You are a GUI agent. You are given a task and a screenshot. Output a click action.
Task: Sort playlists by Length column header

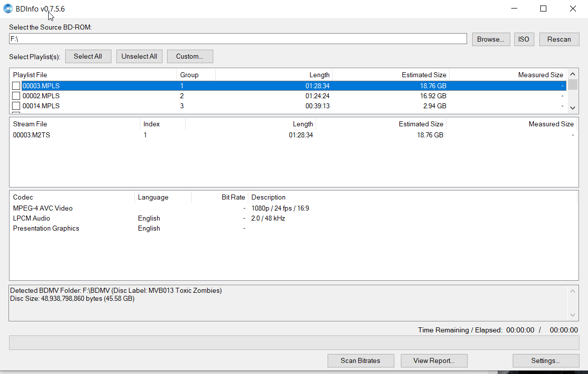(274, 75)
